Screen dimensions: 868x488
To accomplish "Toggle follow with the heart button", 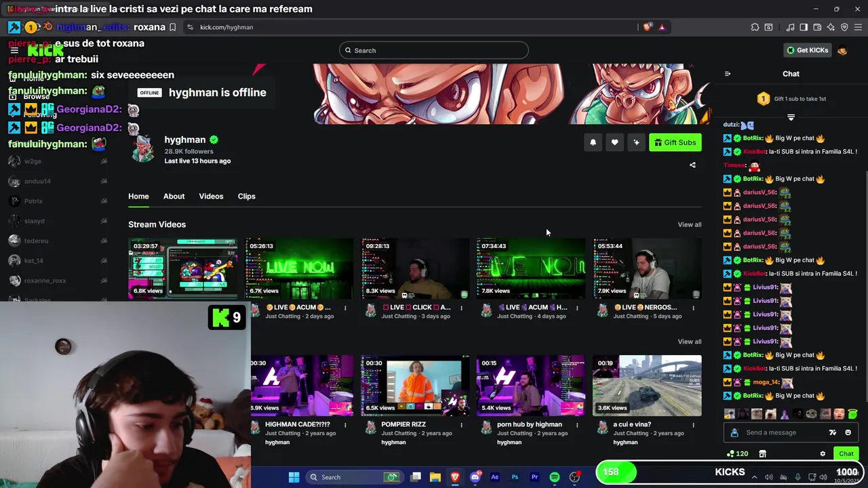I will pyautogui.click(x=614, y=142).
